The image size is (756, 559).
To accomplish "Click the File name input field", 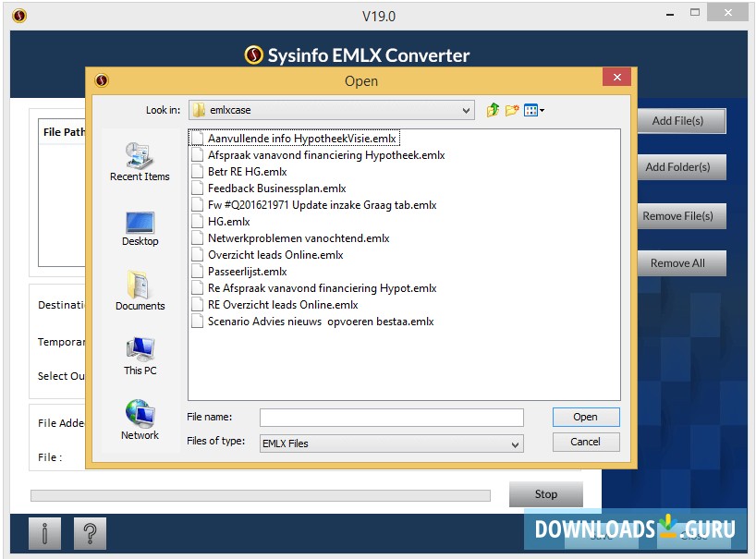I will (391, 417).
